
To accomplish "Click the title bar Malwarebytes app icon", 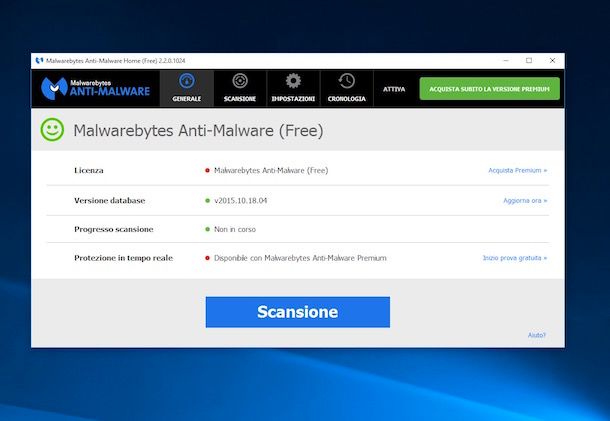I will coord(39,61).
